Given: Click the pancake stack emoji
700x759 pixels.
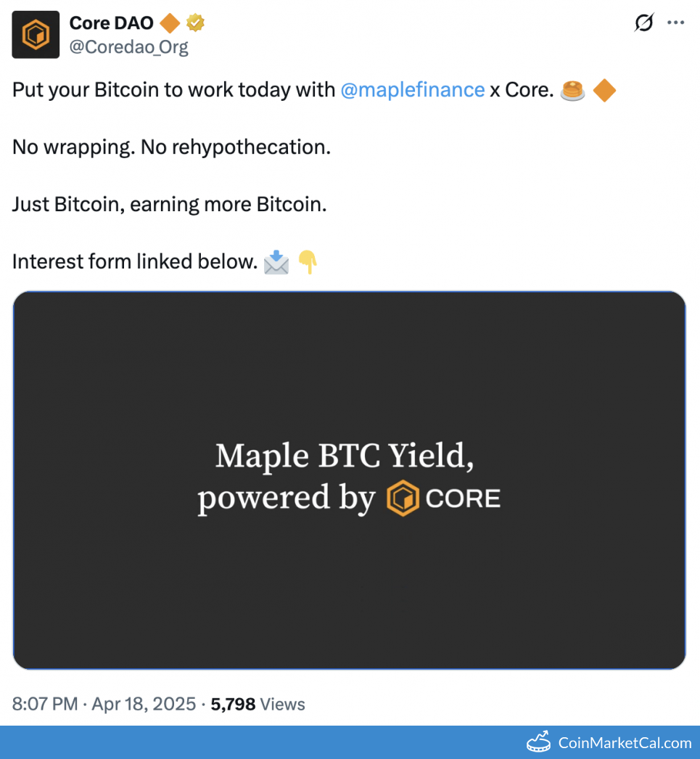Looking at the screenshot, I should 573,91.
